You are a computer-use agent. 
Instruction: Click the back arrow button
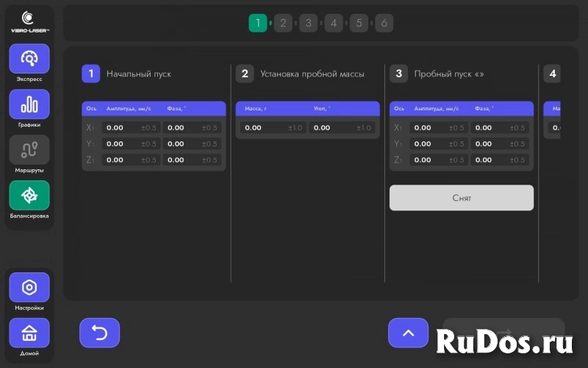pos(99,333)
